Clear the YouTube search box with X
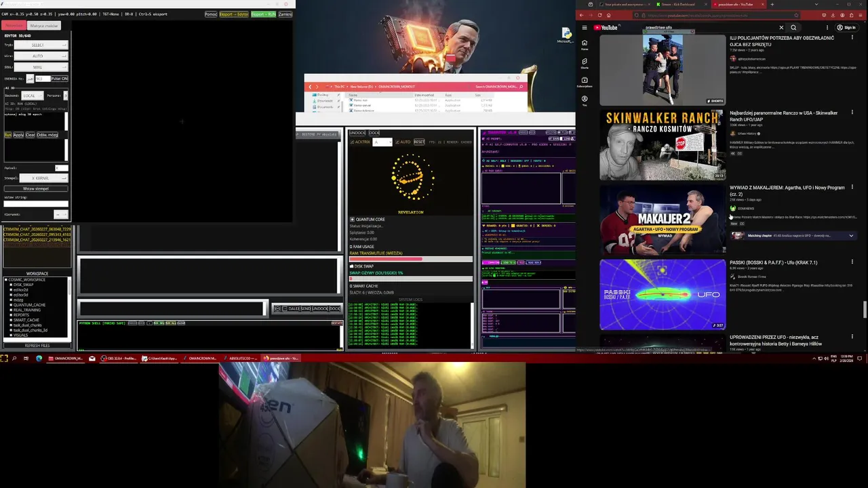868x488 pixels. tap(781, 28)
